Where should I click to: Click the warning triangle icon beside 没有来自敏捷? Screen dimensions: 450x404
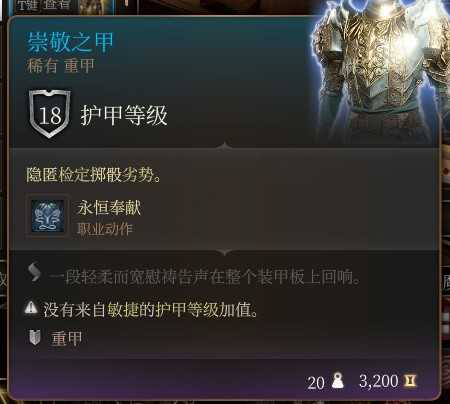(x=31, y=307)
